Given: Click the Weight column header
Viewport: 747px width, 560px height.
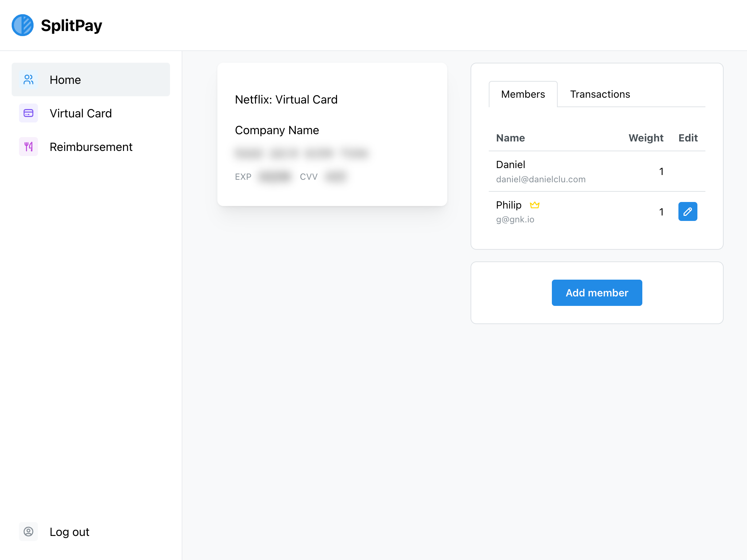Looking at the screenshot, I should [646, 138].
